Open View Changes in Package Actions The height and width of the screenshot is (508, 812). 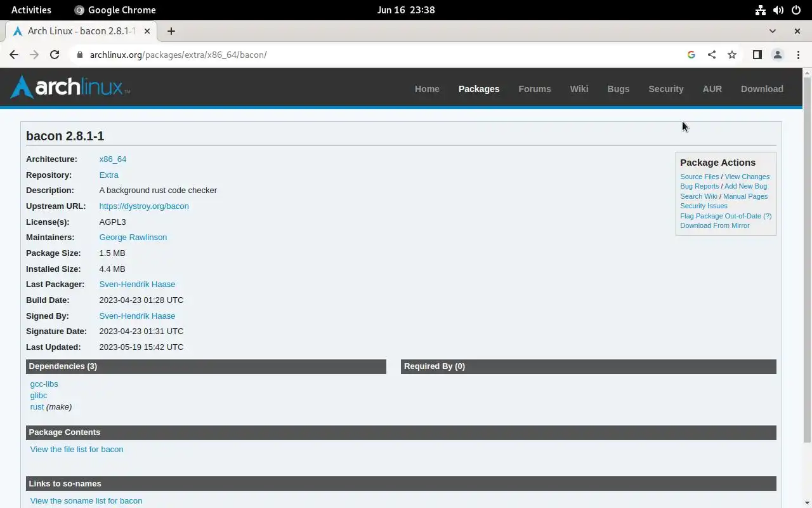pos(747,177)
